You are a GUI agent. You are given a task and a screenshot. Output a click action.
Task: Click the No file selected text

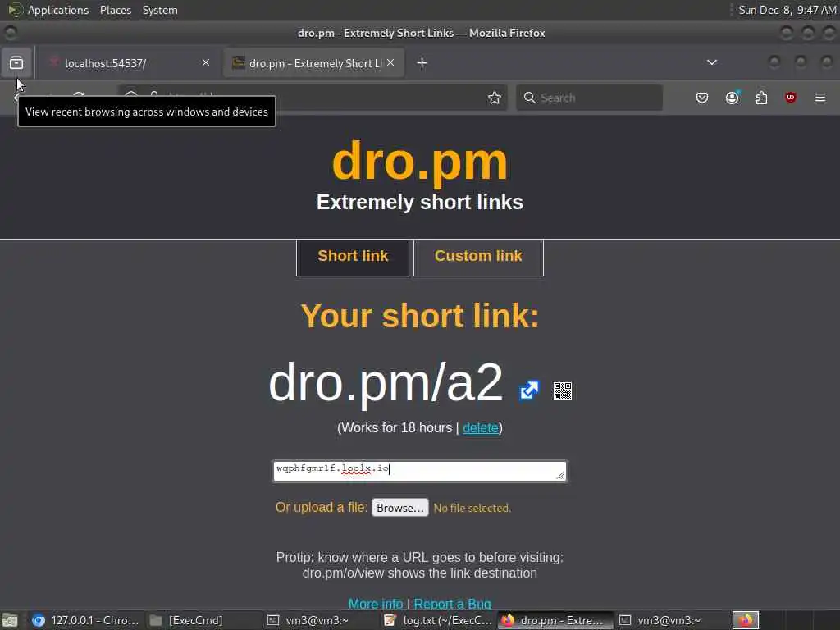pyautogui.click(x=472, y=508)
